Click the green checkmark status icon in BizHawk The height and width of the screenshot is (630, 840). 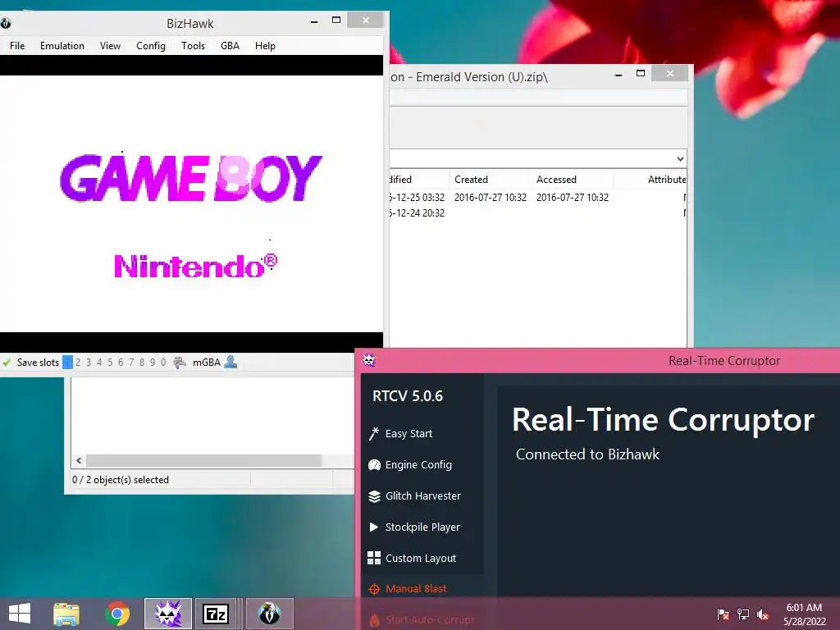tap(7, 362)
